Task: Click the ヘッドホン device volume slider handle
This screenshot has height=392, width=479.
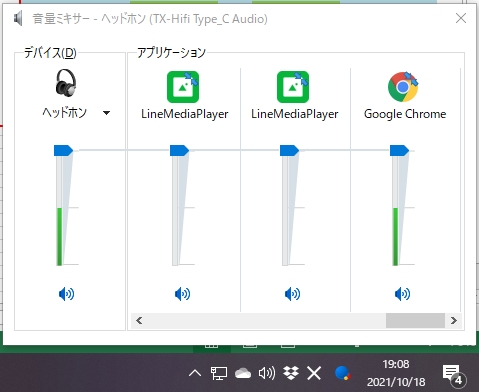Action: (x=63, y=150)
